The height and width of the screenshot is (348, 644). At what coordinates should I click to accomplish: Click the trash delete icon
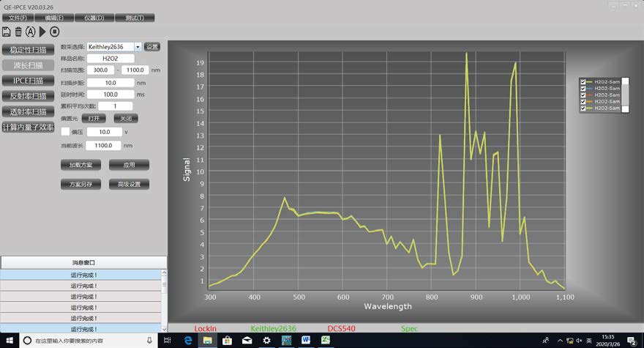[x=18, y=32]
